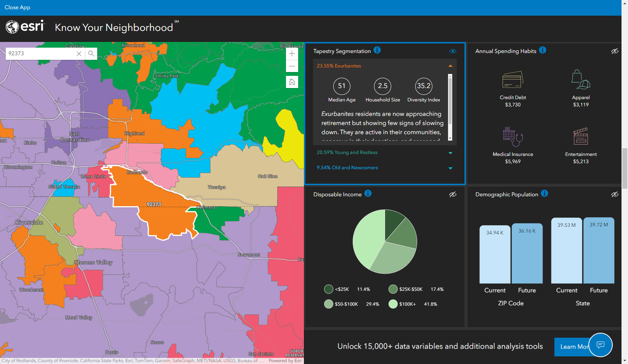Click the <$25K green legend swatch
The image size is (628, 364).
[328, 289]
